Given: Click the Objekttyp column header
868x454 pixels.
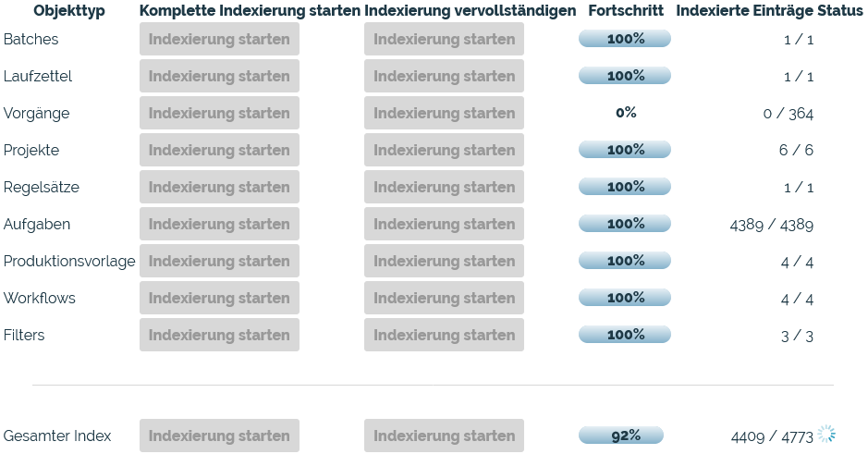Looking at the screenshot, I should tap(69, 11).
